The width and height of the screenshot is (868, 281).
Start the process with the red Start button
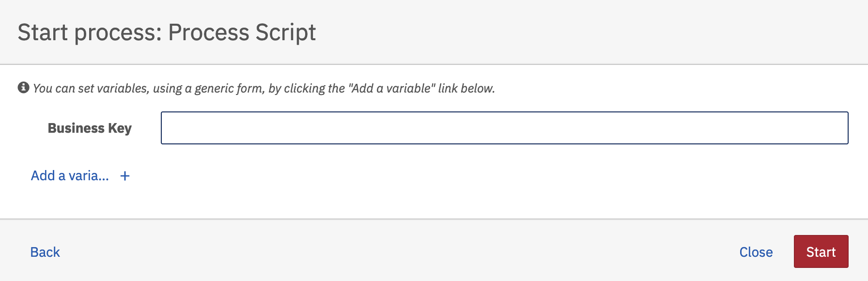point(821,251)
